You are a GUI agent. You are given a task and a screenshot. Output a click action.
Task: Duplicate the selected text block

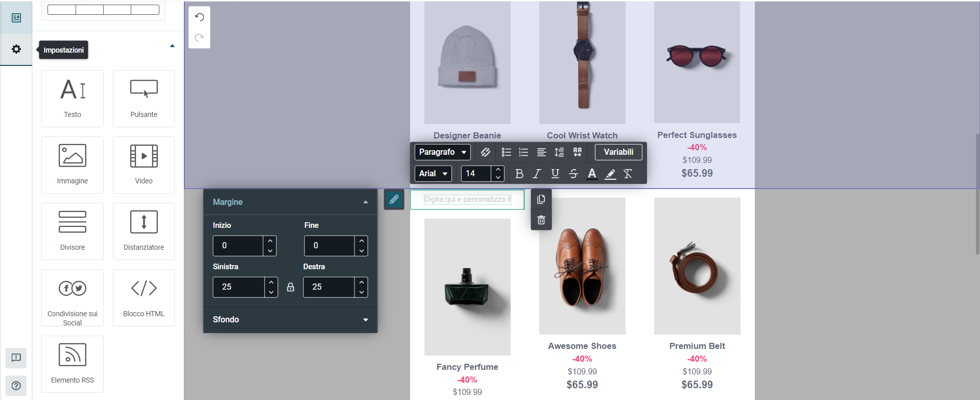click(541, 199)
